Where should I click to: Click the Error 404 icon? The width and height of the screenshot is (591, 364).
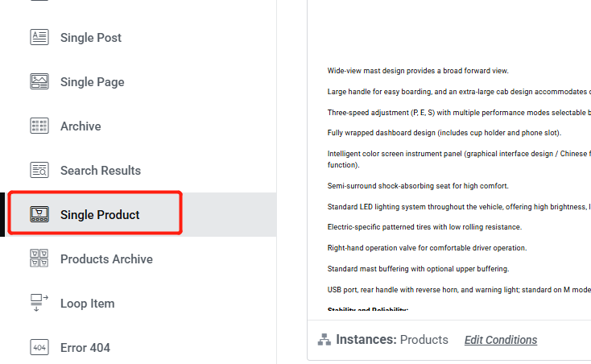[39, 347]
